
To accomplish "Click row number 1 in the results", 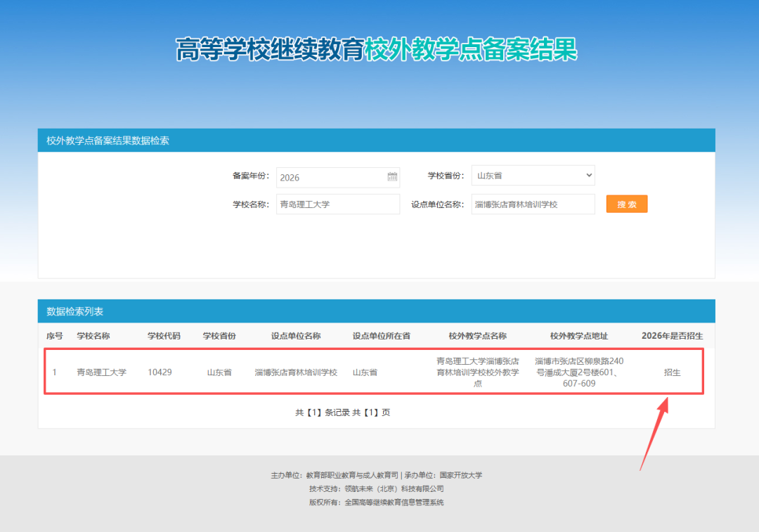I will point(55,372).
